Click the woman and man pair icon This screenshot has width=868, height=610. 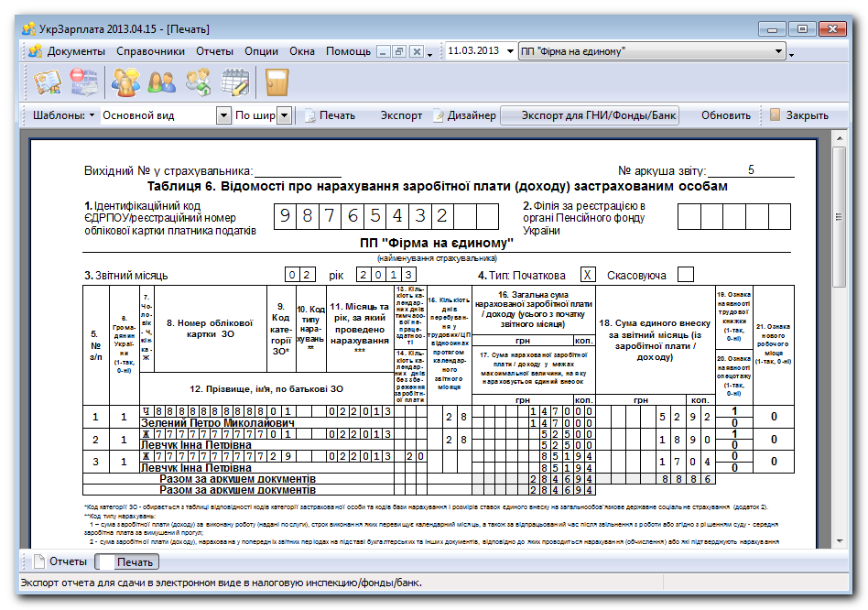click(x=161, y=82)
